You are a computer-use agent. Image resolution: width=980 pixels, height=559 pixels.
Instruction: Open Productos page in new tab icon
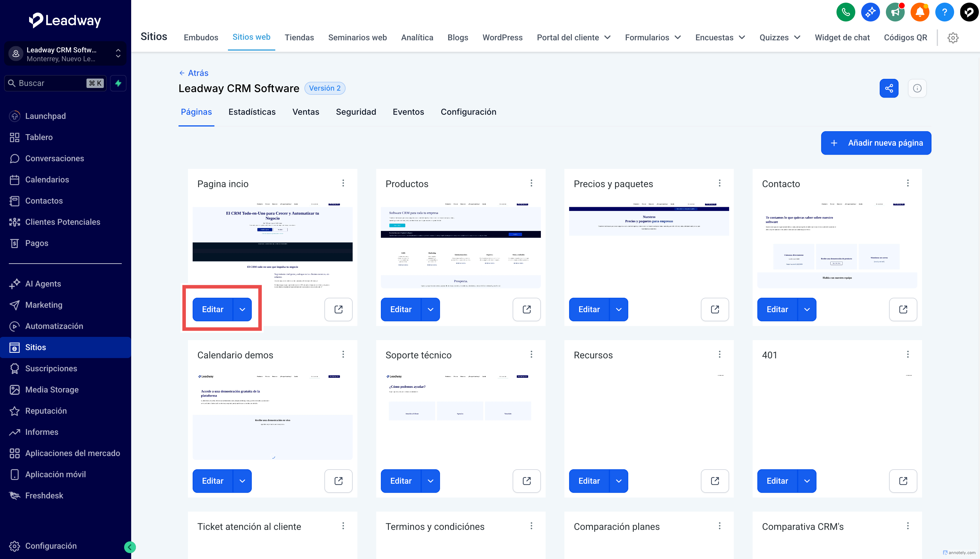526,310
